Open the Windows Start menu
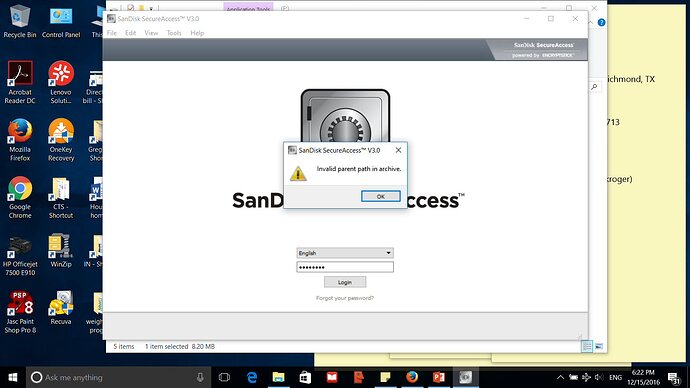 (x=13, y=377)
